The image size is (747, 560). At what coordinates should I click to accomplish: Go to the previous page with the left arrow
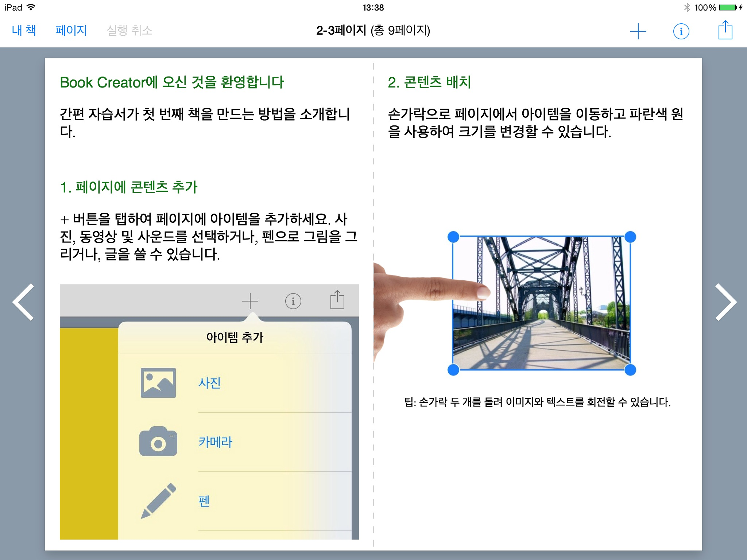[x=23, y=302]
